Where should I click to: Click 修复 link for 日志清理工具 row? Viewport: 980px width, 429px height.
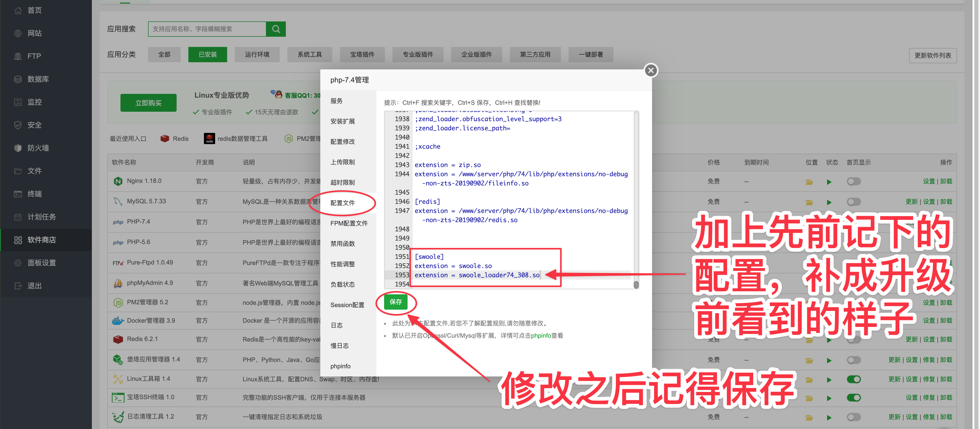click(929, 417)
